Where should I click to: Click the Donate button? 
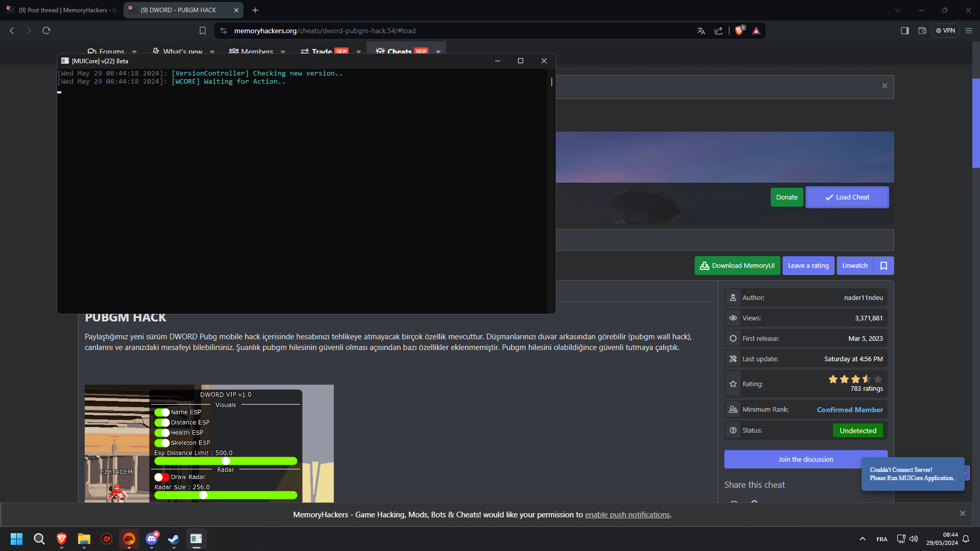[787, 197]
